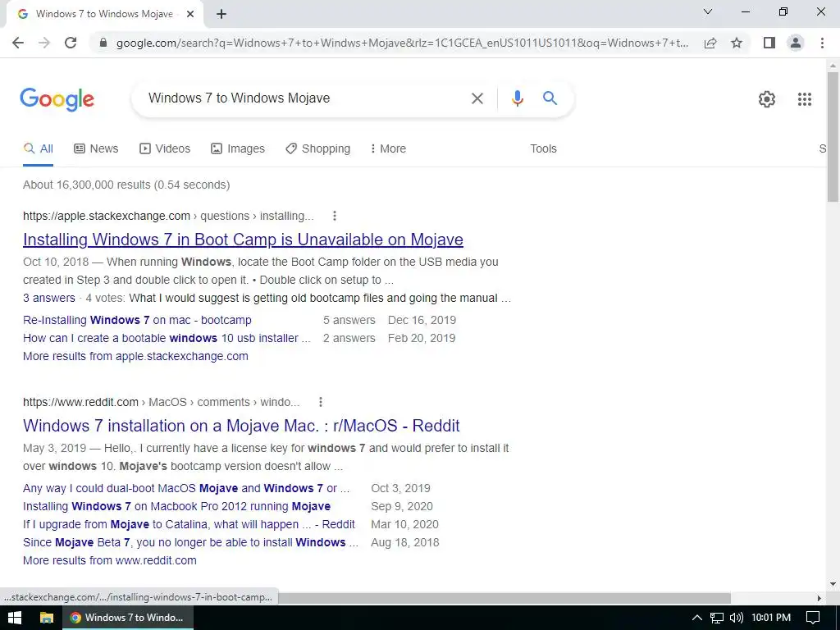Open options for the reddit.com result
This screenshot has width=840, height=630.
point(321,402)
